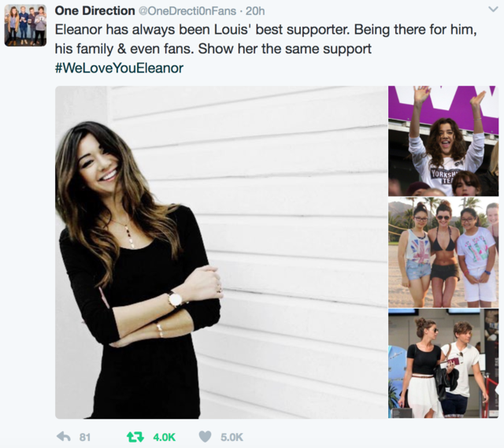Like the tweet with the heart icon
This screenshot has width=504, height=448.
click(x=205, y=436)
